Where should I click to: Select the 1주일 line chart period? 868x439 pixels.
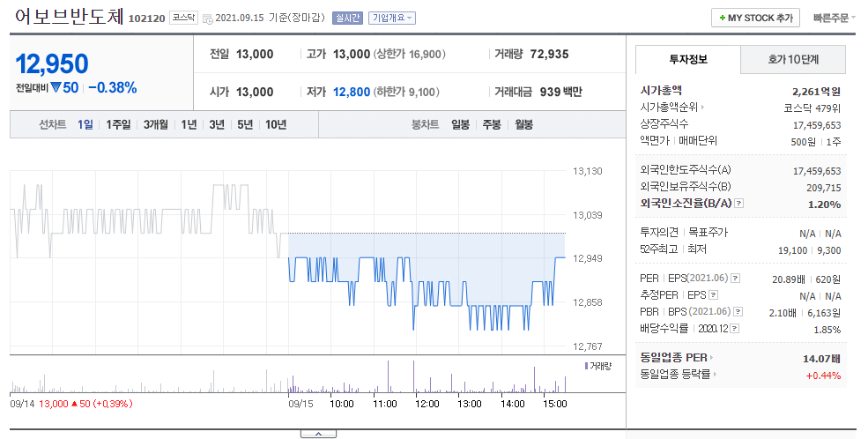tap(118, 124)
